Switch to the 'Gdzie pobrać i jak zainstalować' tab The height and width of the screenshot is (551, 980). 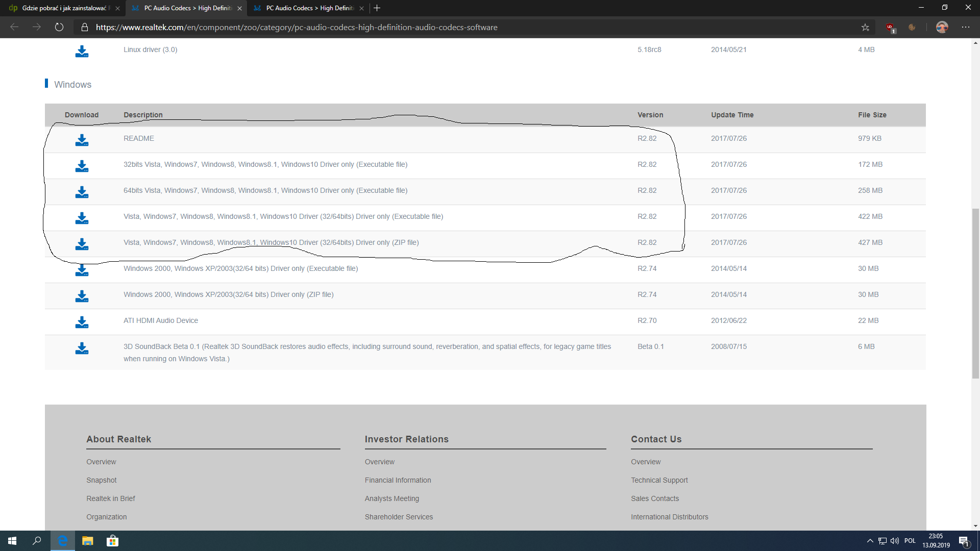pyautogui.click(x=63, y=8)
